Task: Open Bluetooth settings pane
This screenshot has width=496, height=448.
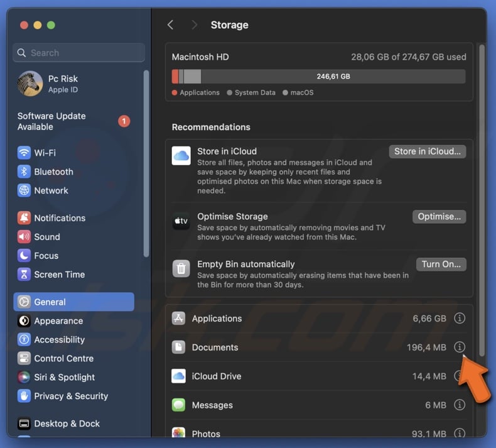Action: pos(73,172)
